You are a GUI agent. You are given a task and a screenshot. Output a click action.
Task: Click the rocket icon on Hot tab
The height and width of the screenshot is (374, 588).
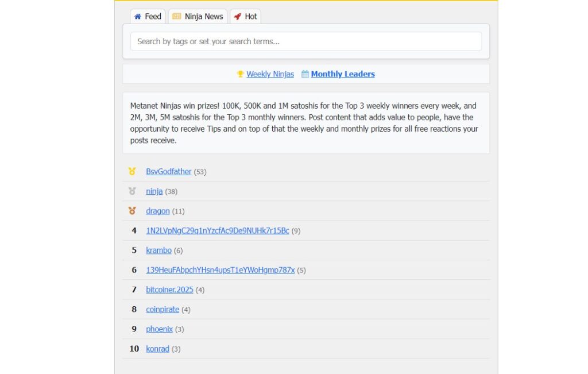[238, 17]
